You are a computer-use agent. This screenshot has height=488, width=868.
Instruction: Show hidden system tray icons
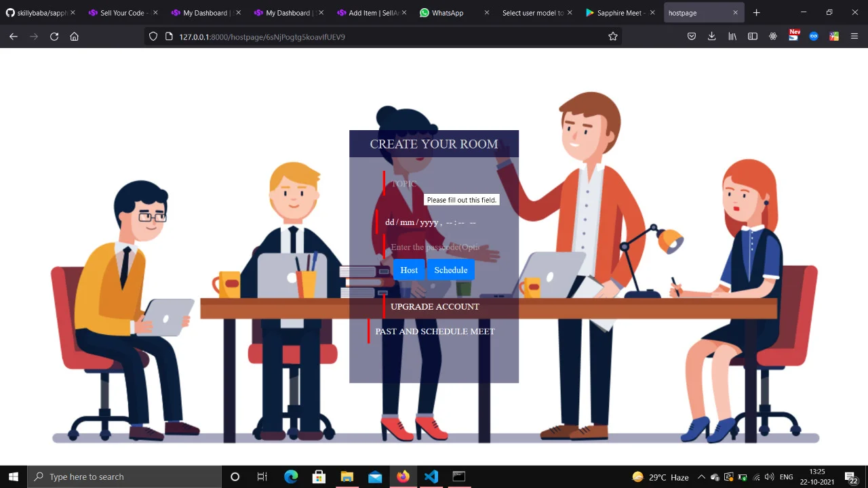click(x=701, y=477)
